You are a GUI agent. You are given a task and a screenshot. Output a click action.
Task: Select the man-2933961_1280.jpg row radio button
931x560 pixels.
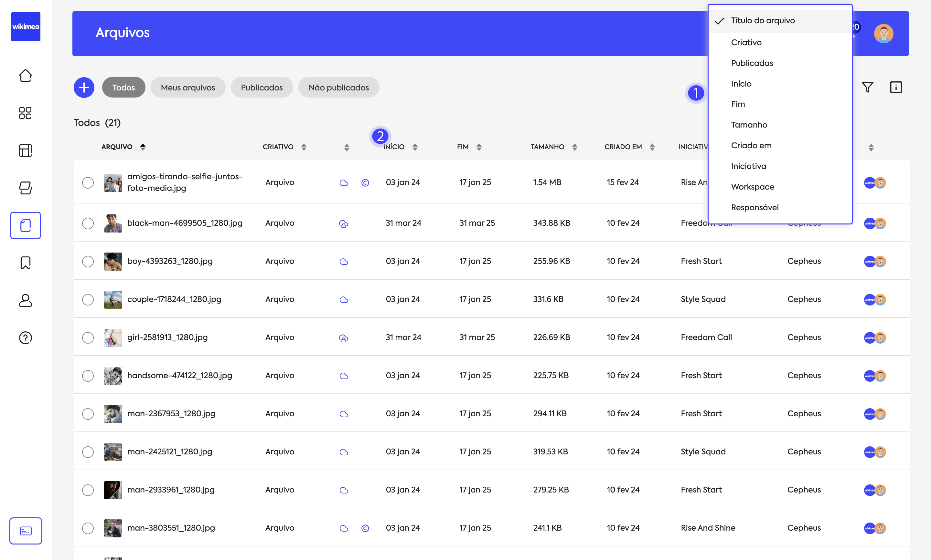88,490
